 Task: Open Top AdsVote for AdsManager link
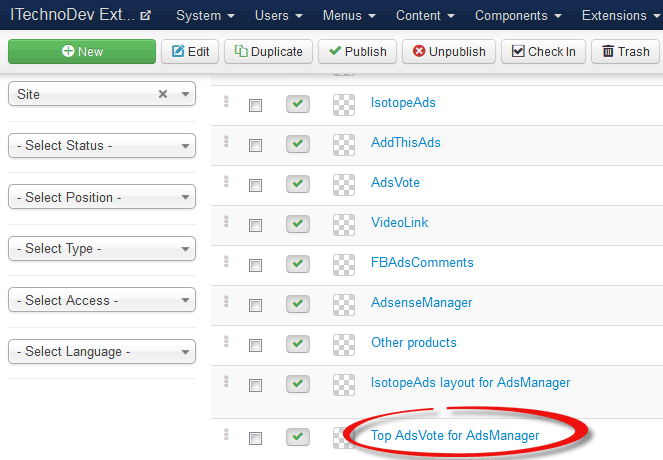click(x=455, y=436)
